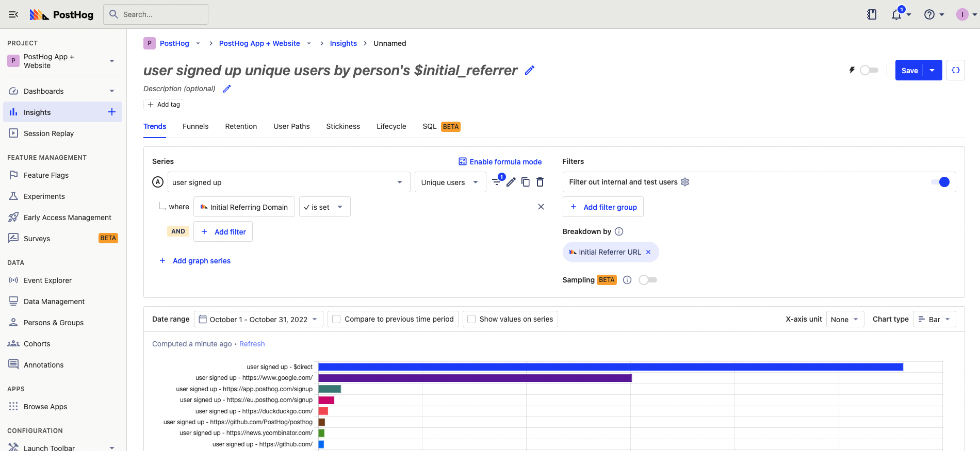The height and width of the screenshot is (451, 980).
Task: Open the help question mark icon
Action: pyautogui.click(x=929, y=14)
